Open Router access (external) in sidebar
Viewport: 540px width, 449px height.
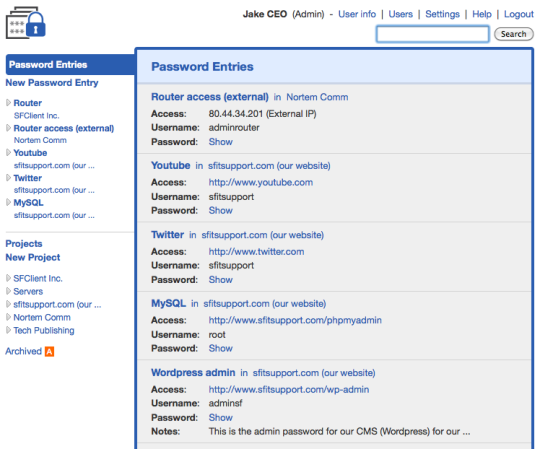(x=64, y=128)
